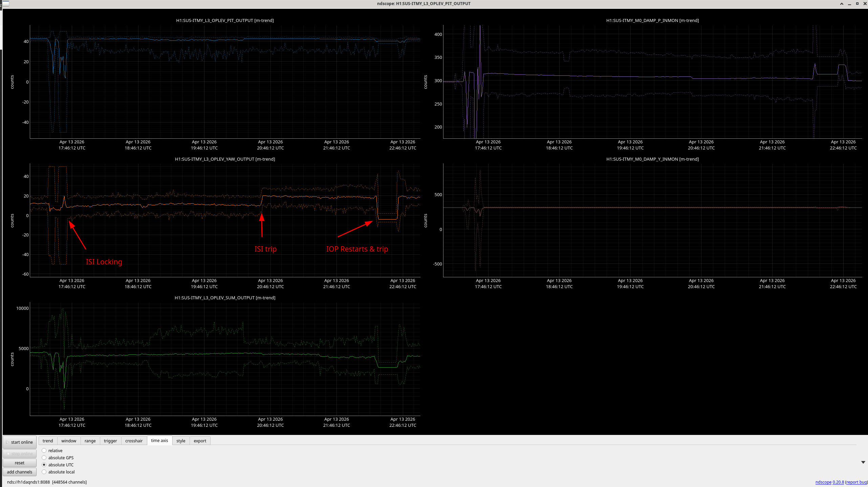Click the stop online button
868x487 pixels.
tap(20, 454)
